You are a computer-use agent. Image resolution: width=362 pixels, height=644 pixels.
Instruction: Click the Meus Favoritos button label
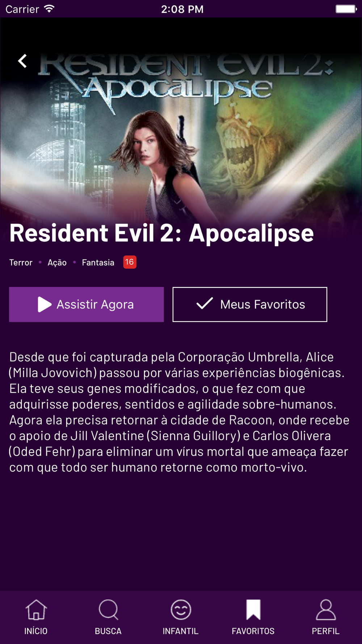pyautogui.click(x=263, y=305)
